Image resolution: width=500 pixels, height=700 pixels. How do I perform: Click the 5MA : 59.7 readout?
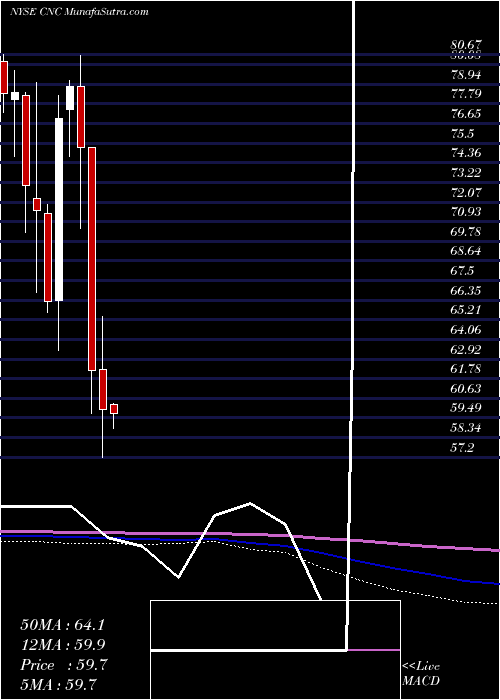(x=58, y=685)
